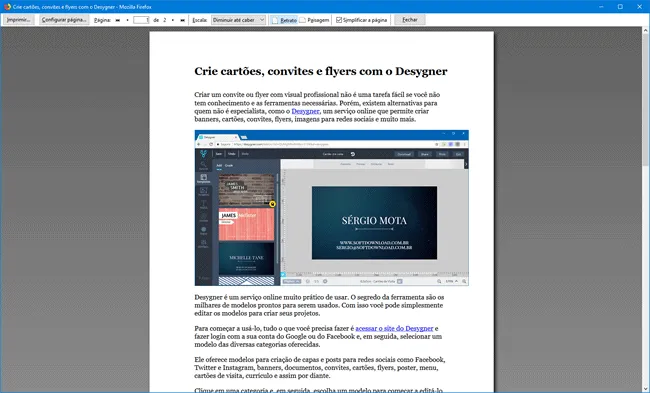
Task: Open the Escala dropdown
Action: tap(238, 20)
